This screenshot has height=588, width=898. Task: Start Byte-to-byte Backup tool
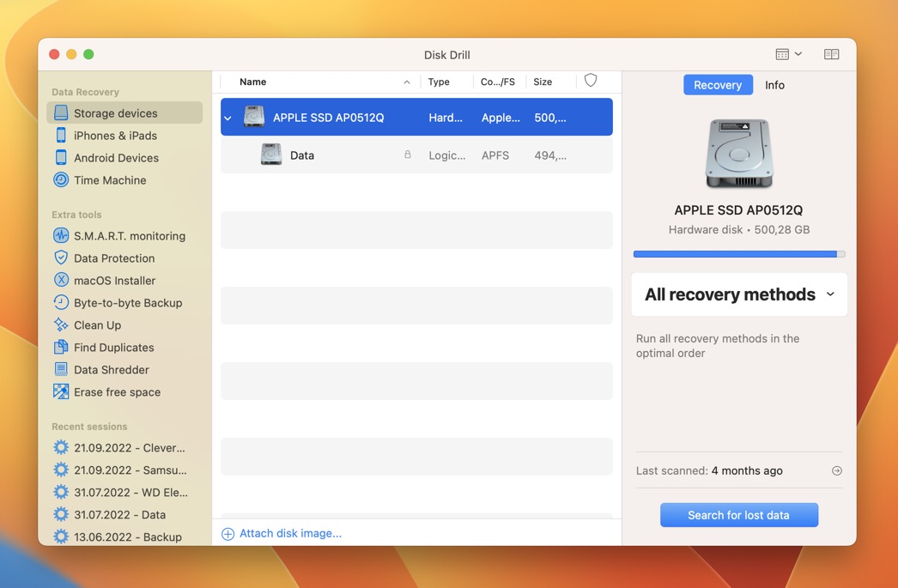tap(127, 303)
